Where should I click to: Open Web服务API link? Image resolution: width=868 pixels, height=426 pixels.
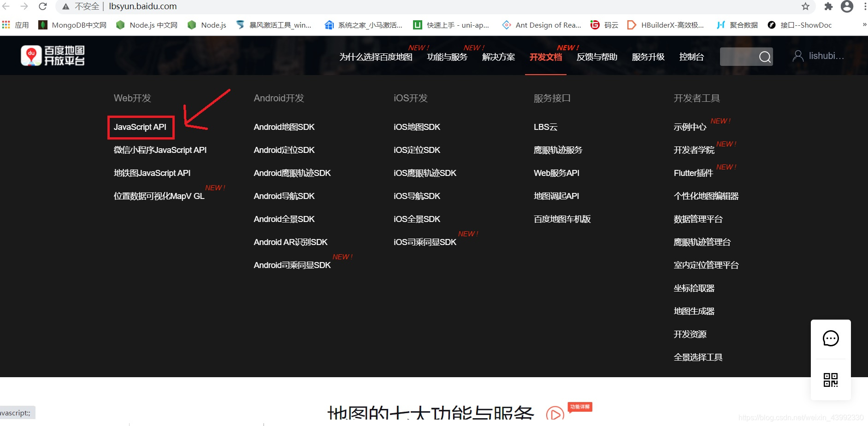(556, 173)
